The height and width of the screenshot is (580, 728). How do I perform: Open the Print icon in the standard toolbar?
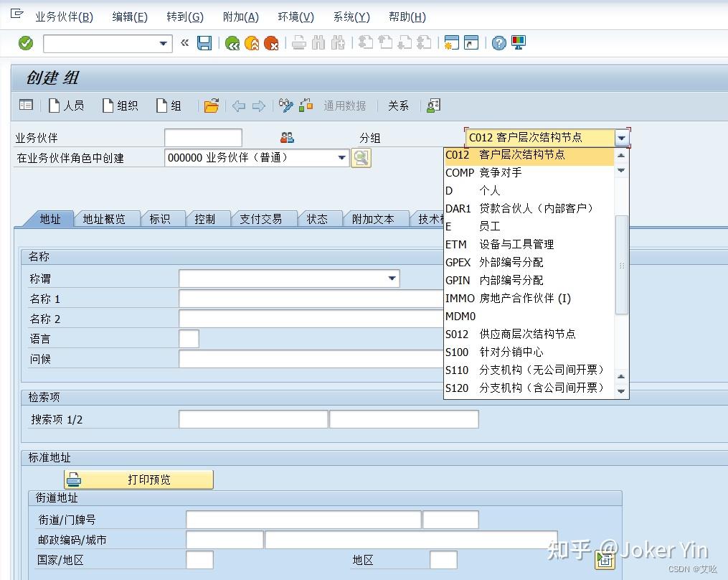tap(298, 43)
